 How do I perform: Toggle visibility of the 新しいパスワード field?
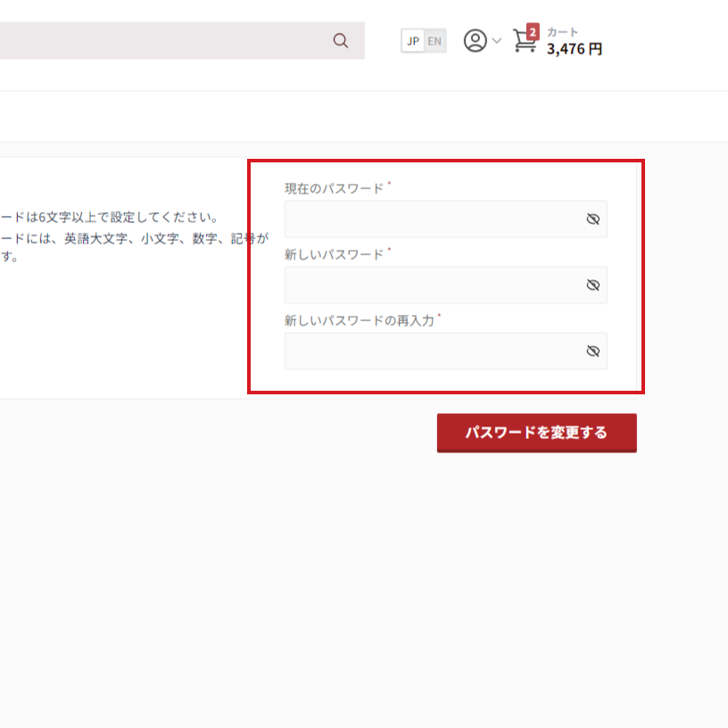pos(593,285)
